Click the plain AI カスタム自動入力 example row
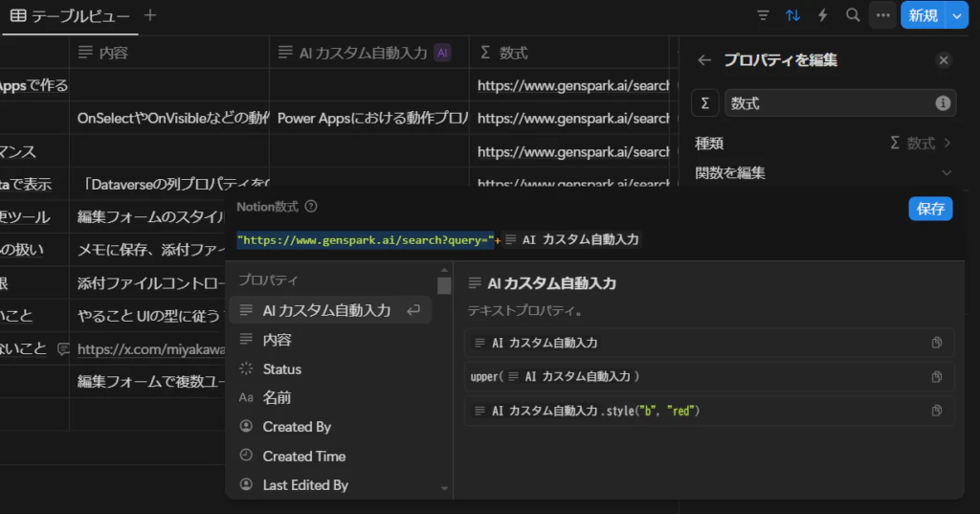This screenshot has height=514, width=980. [x=709, y=343]
